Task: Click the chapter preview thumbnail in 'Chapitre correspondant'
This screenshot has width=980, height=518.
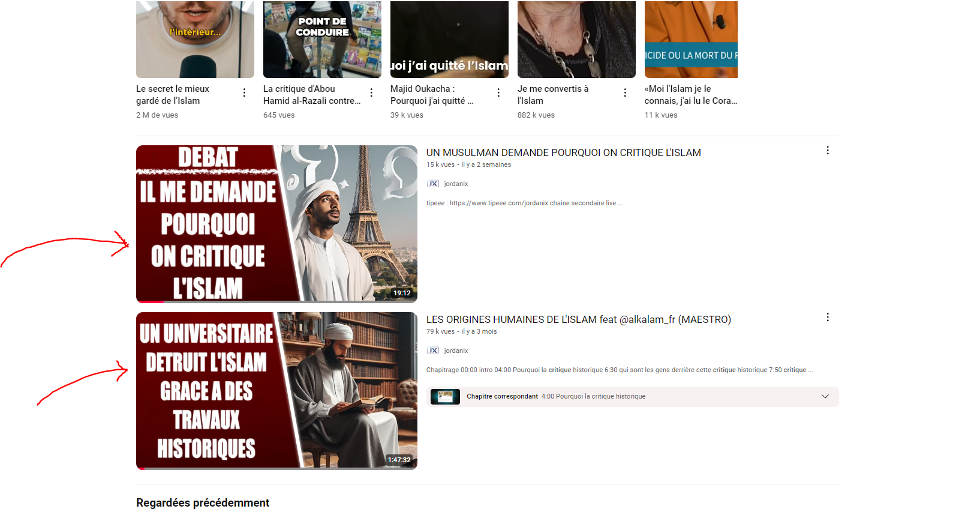Action: (445, 396)
